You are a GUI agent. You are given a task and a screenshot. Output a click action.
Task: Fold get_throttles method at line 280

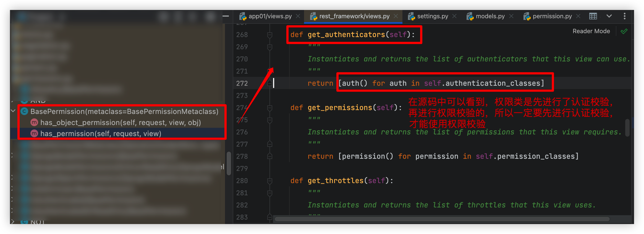(270, 181)
